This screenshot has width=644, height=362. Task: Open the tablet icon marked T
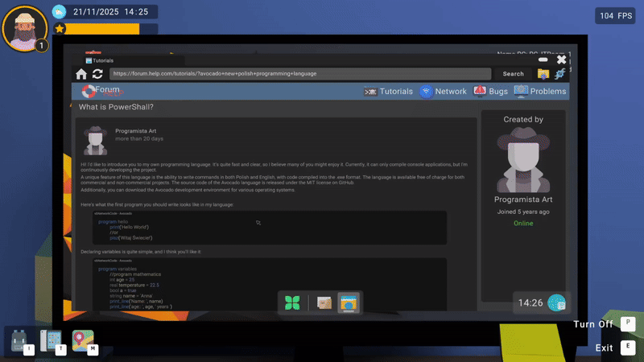[x=51, y=340]
